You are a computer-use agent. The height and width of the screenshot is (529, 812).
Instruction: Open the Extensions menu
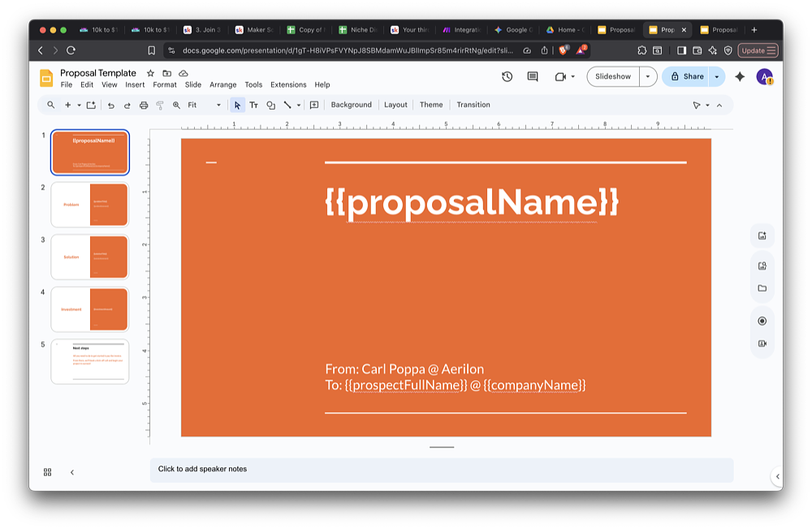[x=288, y=85]
